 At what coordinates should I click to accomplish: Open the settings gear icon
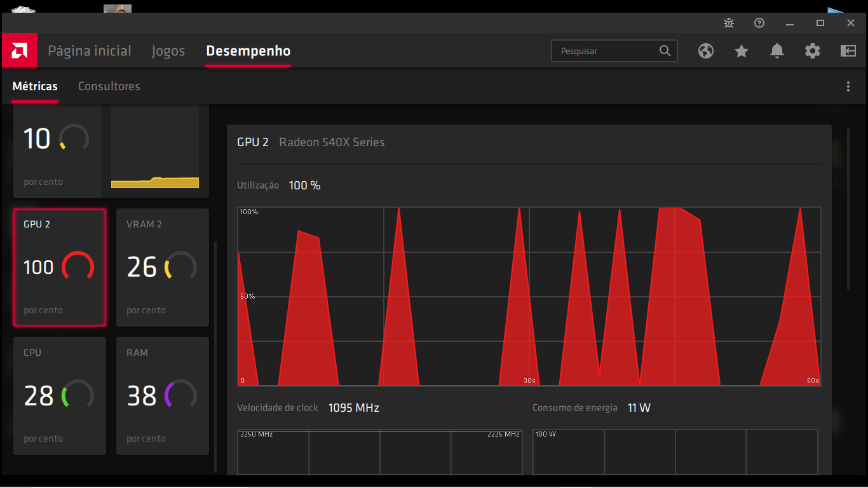click(813, 51)
